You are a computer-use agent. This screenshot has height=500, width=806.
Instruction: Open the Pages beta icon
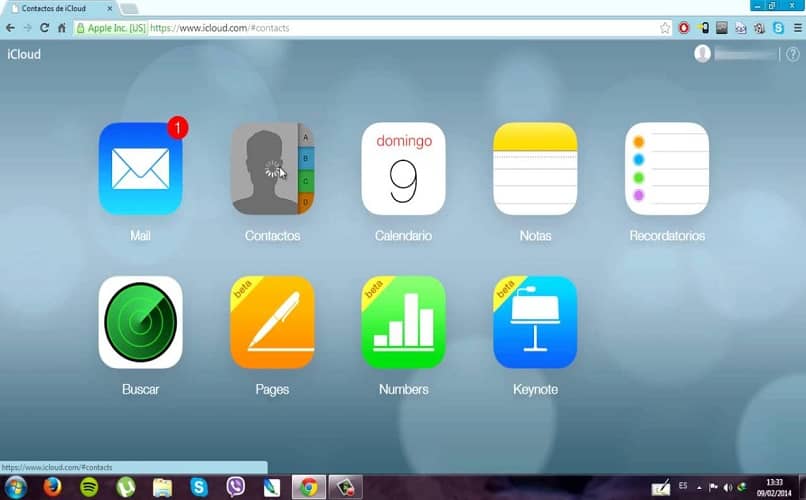click(x=272, y=322)
